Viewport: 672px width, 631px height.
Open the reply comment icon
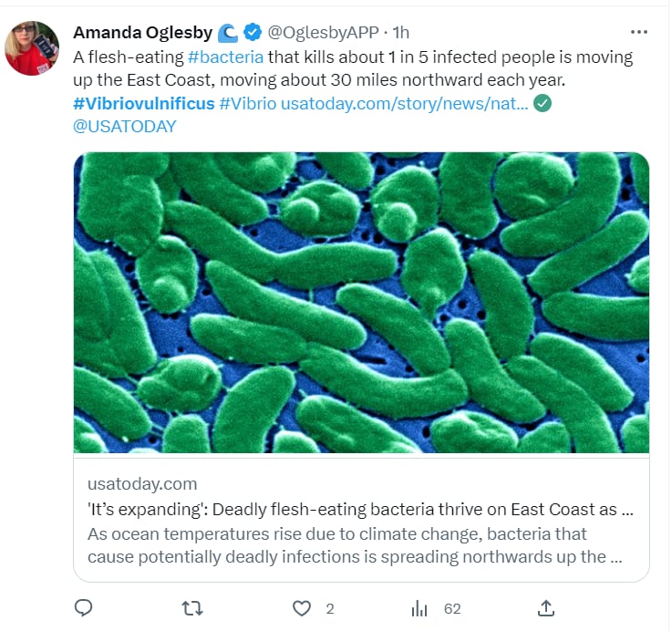(x=83, y=608)
